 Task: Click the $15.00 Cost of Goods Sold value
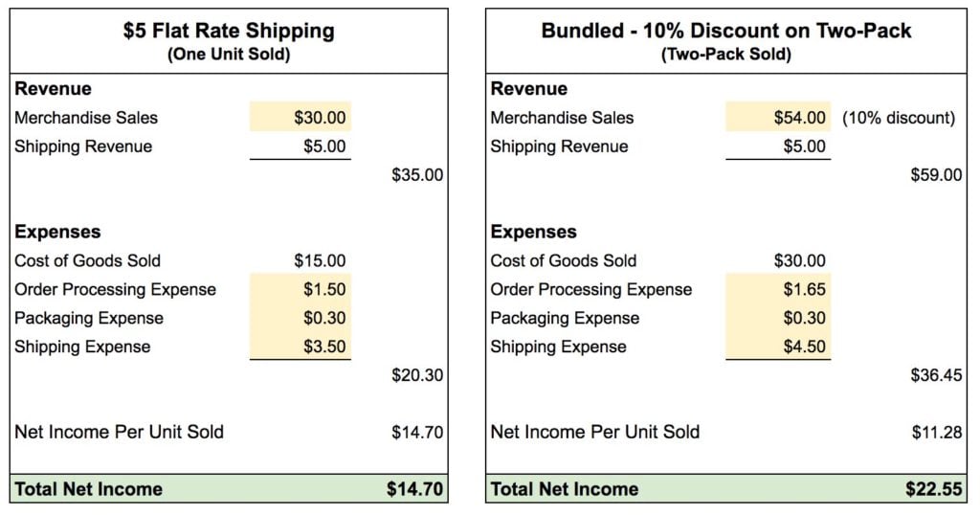coord(320,260)
